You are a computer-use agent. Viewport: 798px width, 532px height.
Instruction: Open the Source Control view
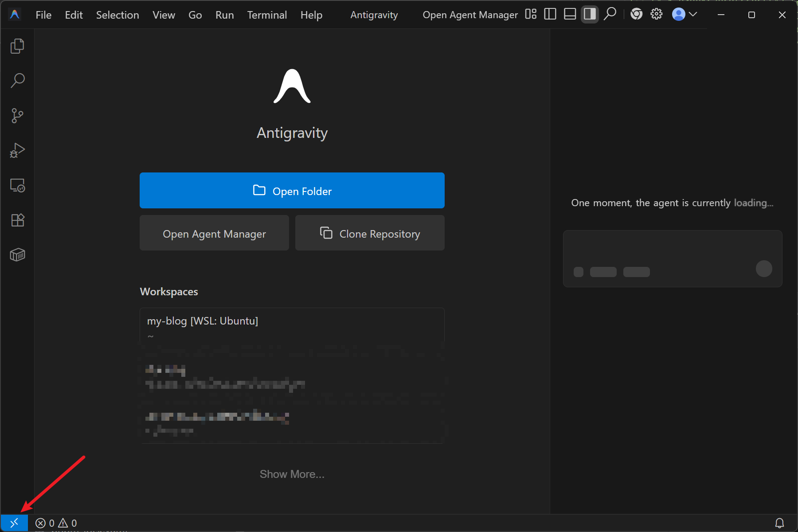[x=17, y=116]
